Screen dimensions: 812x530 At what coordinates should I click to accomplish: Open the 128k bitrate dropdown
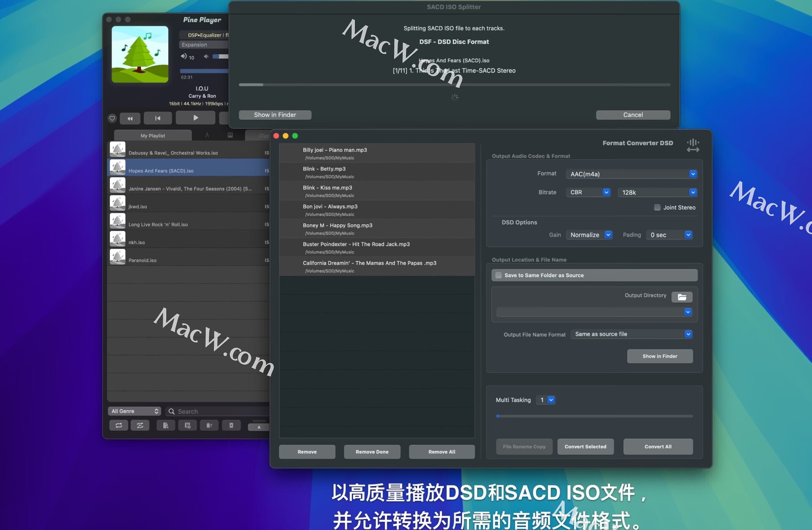[657, 192]
